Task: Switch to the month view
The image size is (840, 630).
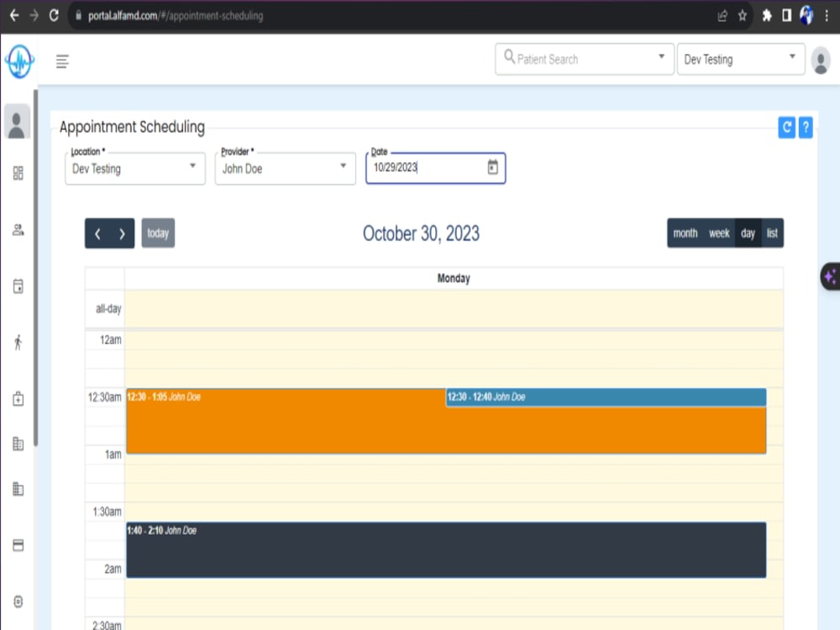Action: click(685, 233)
